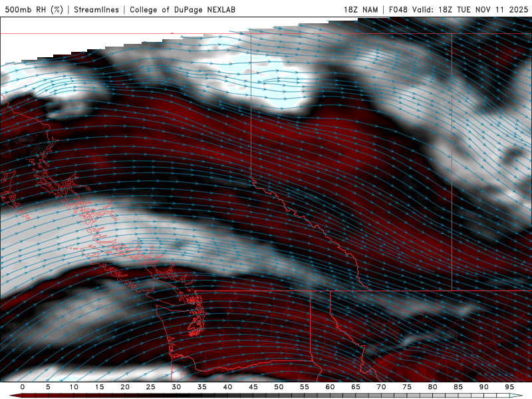Screen dimensions: 532x399
Task: Click the colorbar label "30"
Action: pos(176,387)
